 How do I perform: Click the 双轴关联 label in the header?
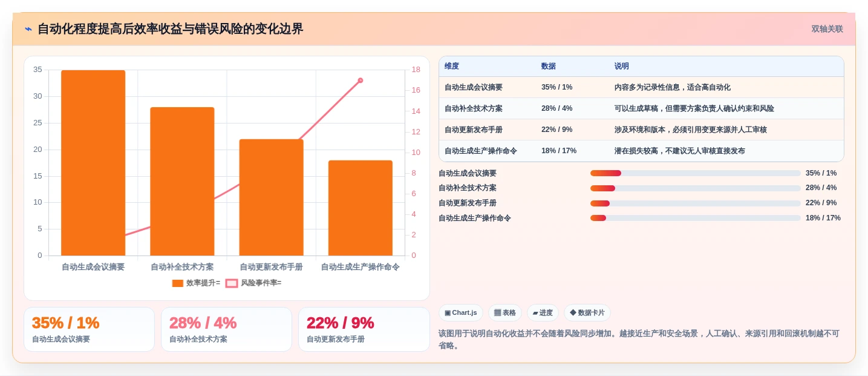827,29
